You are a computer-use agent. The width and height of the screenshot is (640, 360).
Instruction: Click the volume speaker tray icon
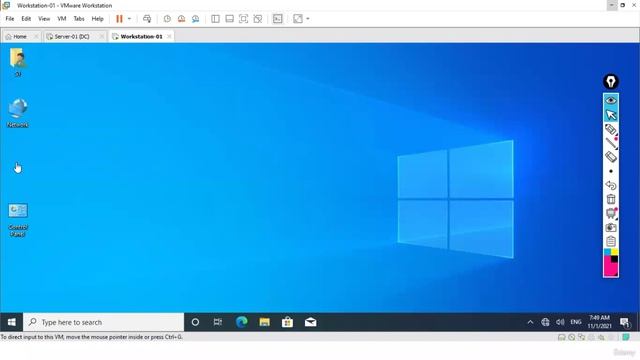(x=560, y=322)
